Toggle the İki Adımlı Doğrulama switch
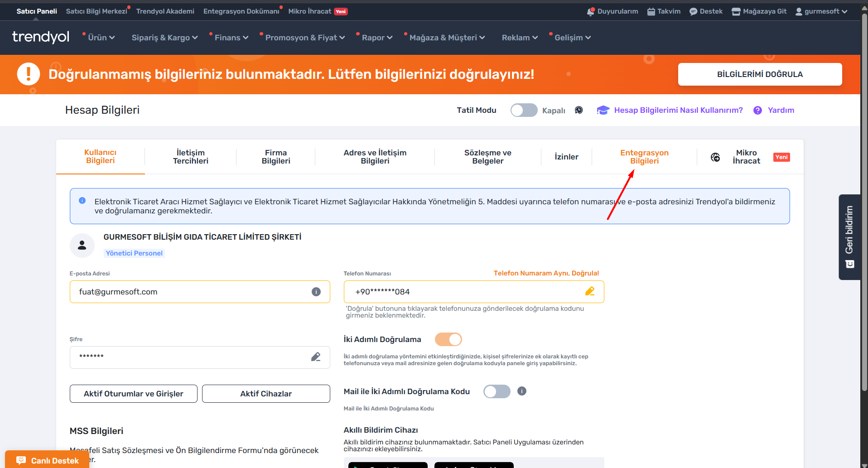 448,339
